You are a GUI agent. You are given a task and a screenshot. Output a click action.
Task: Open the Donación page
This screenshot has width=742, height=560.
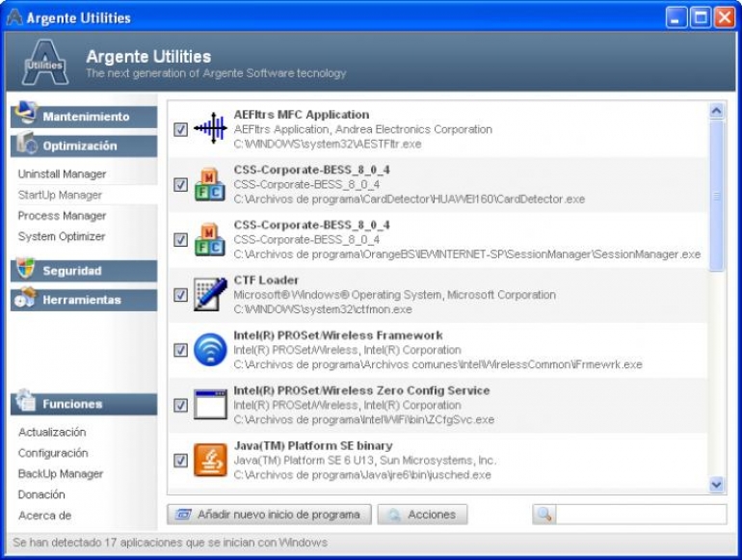point(41,494)
